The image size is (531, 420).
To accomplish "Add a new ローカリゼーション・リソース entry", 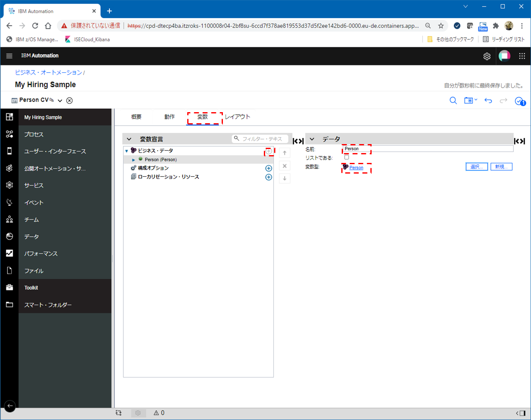I will point(269,177).
